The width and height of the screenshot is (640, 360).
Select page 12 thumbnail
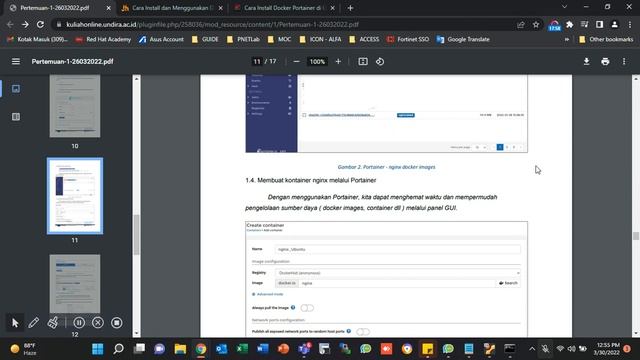[x=75, y=284]
